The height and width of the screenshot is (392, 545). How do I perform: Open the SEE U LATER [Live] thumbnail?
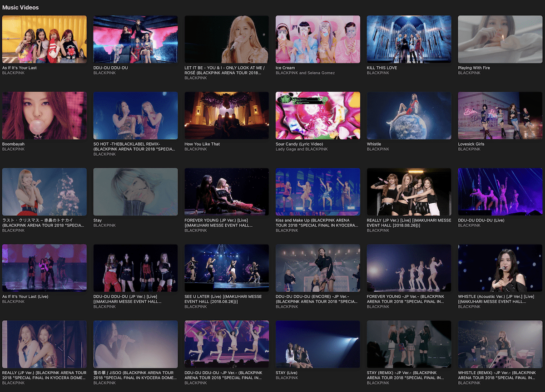(x=227, y=268)
